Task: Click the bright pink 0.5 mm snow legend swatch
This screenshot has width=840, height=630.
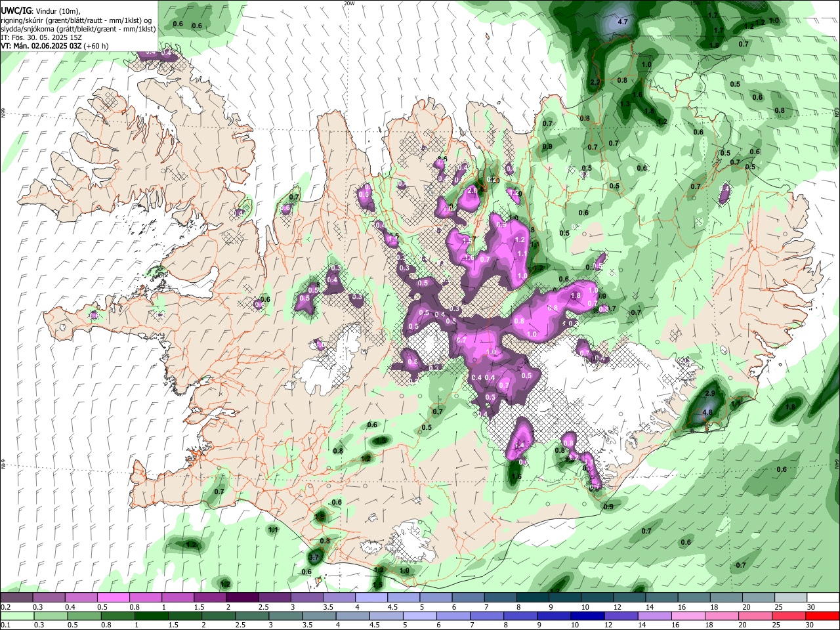Action: point(114,598)
